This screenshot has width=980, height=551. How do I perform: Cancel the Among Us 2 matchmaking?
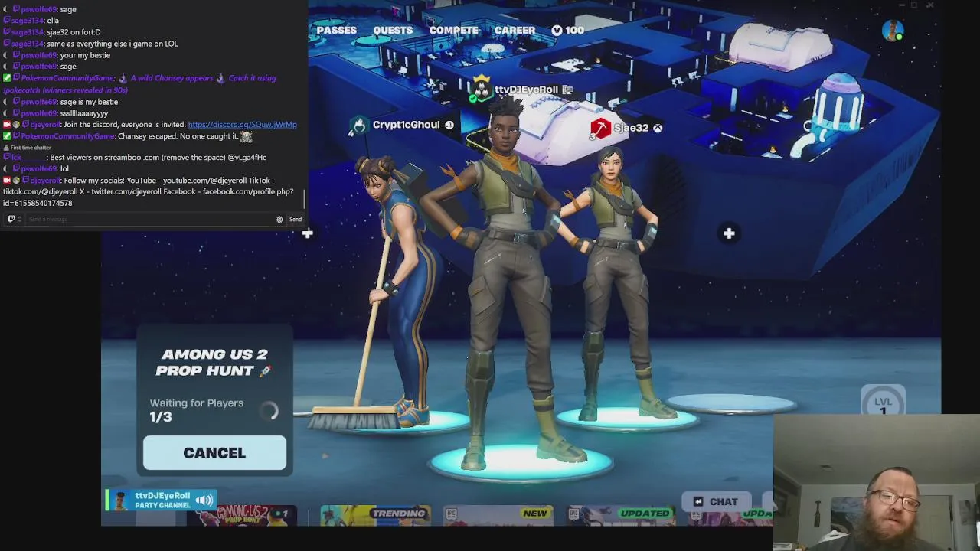coord(214,453)
